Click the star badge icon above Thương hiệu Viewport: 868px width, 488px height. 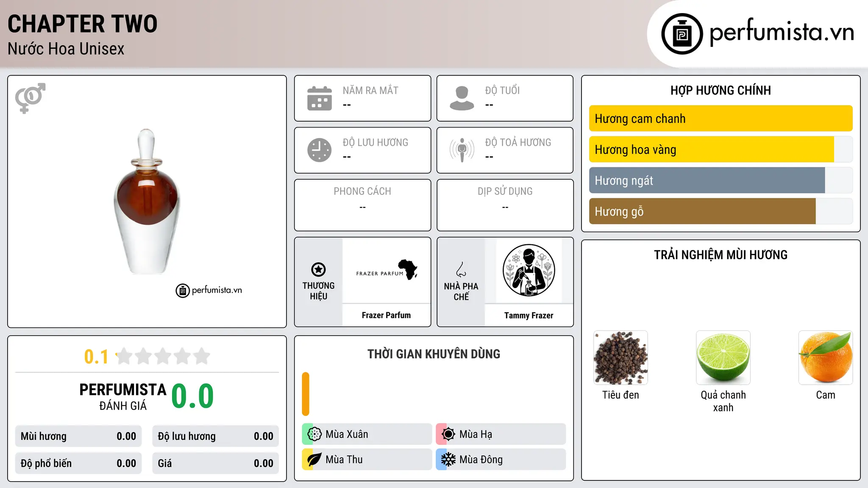click(x=318, y=269)
